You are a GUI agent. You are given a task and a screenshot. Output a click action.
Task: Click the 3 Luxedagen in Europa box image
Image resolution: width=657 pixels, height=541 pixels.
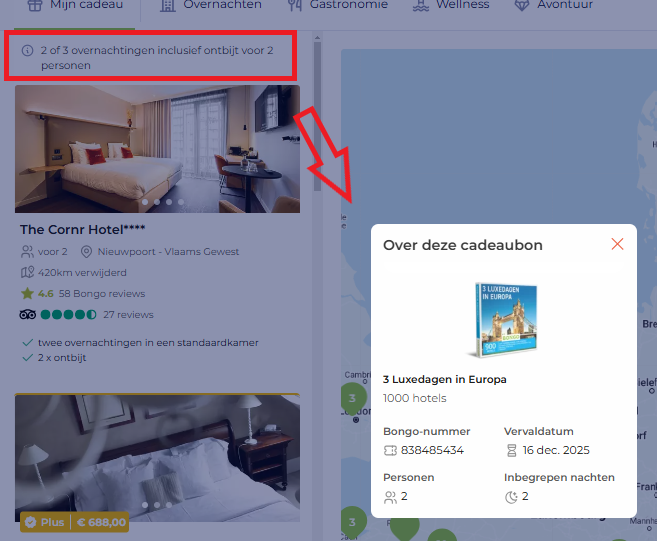[x=505, y=320]
